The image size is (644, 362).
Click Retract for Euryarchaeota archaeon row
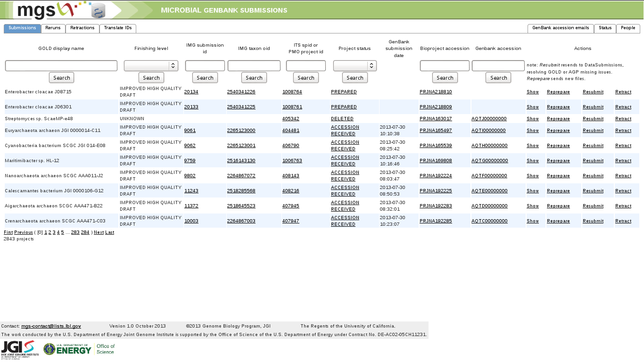[623, 131]
